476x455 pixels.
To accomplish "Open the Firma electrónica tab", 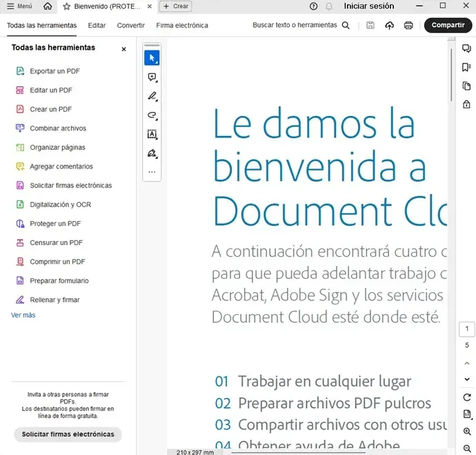I will pyautogui.click(x=182, y=26).
